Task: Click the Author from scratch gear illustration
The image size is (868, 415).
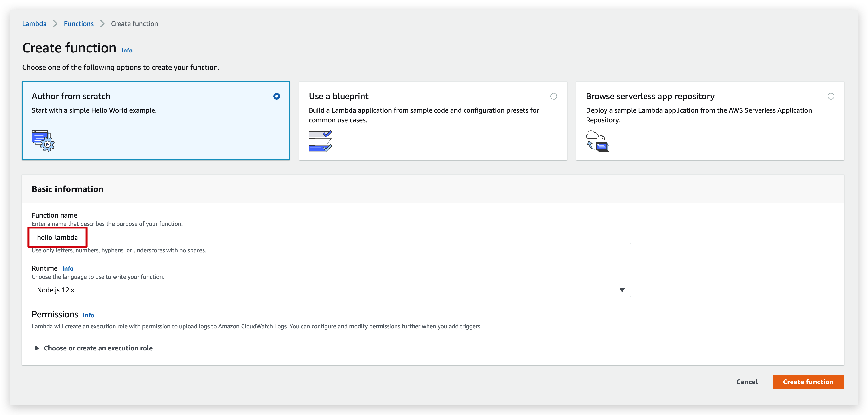Action: coord(43,141)
